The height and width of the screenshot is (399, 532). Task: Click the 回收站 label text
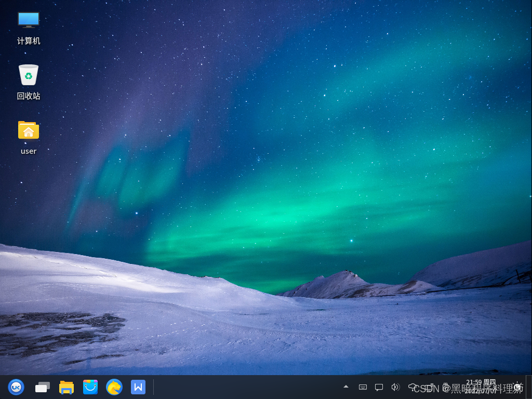[29, 96]
